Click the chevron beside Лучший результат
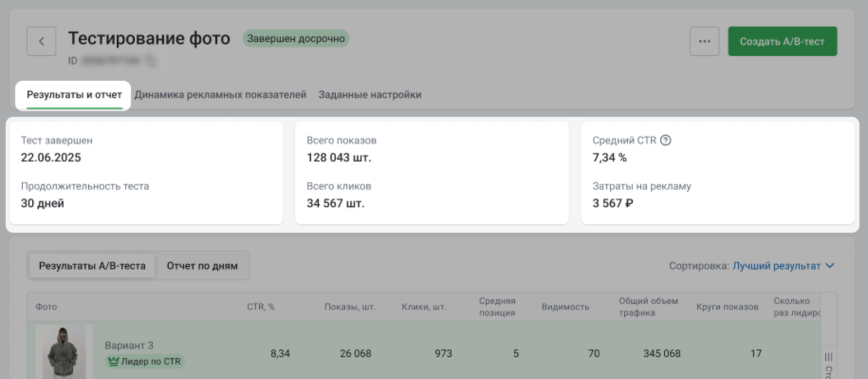Viewport: 868px width, 379px height. point(830,265)
